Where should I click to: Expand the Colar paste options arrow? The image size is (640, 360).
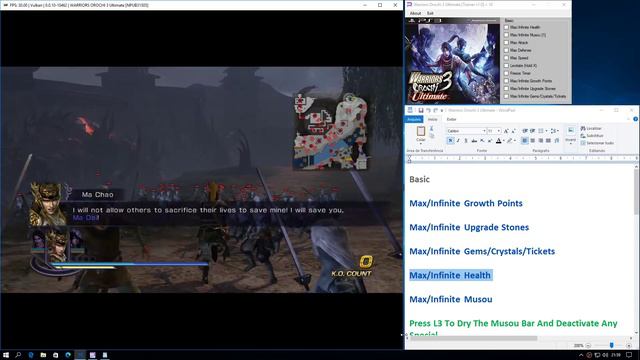pyautogui.click(x=421, y=143)
